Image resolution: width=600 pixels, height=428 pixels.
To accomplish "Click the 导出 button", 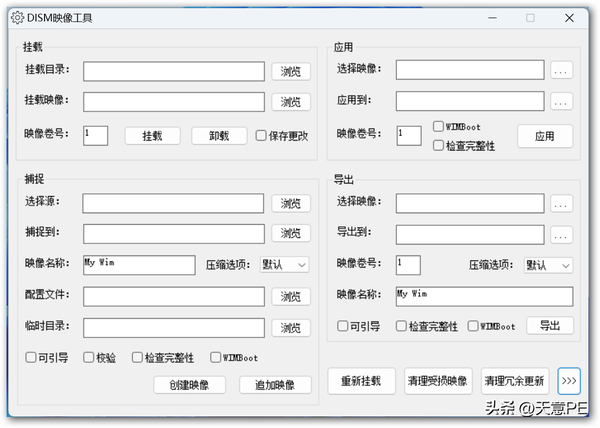I will [550, 325].
